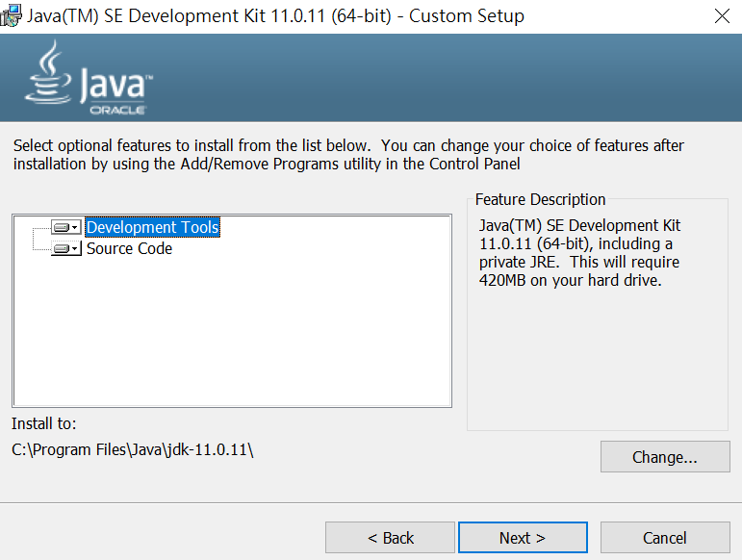Close the Custom Setup window
The image size is (742, 560).
721,16
